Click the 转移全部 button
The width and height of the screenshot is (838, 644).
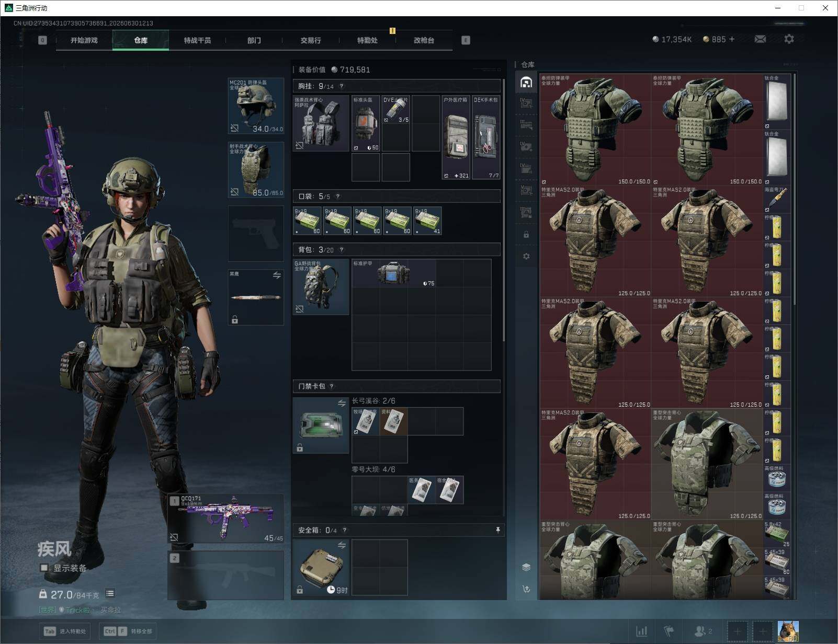tap(128, 631)
